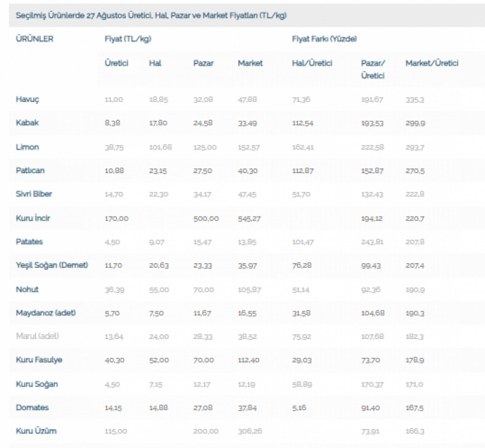Click the Yeşil Soğan (Demet) row label
Image resolution: width=485 pixels, height=448 pixels.
coord(52,265)
